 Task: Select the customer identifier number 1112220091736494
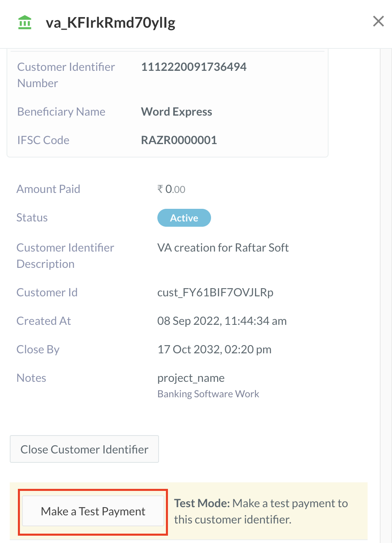[x=194, y=67]
